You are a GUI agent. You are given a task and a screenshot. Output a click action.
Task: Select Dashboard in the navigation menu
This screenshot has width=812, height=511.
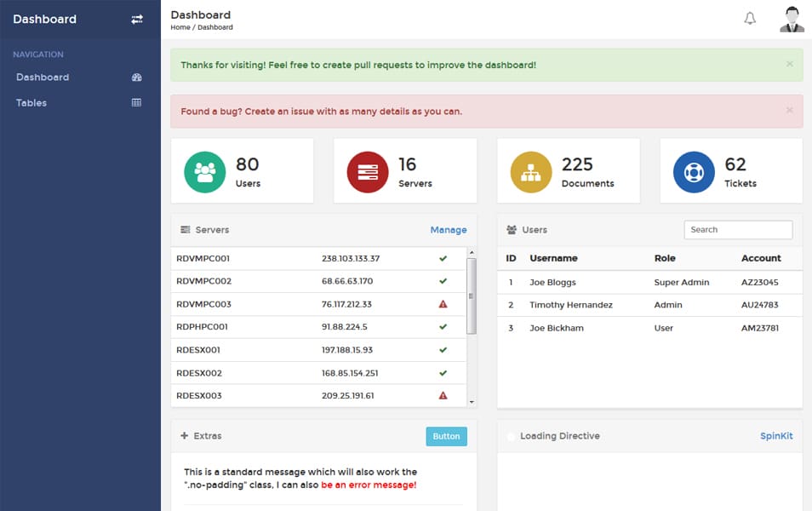point(42,77)
